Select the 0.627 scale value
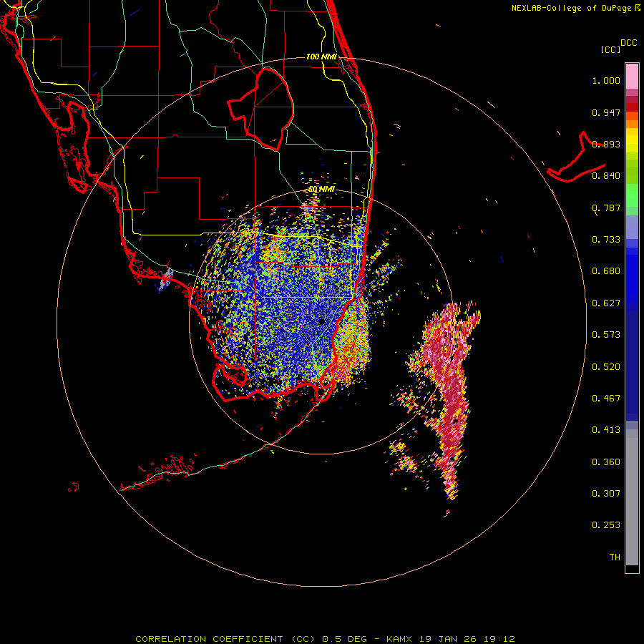The width and height of the screenshot is (644, 644). [x=606, y=303]
